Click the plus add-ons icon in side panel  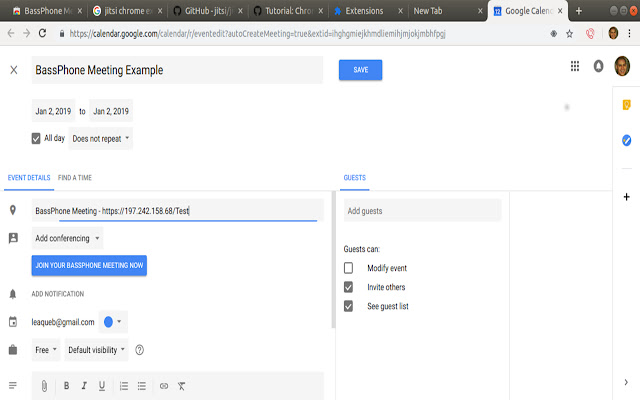click(627, 197)
